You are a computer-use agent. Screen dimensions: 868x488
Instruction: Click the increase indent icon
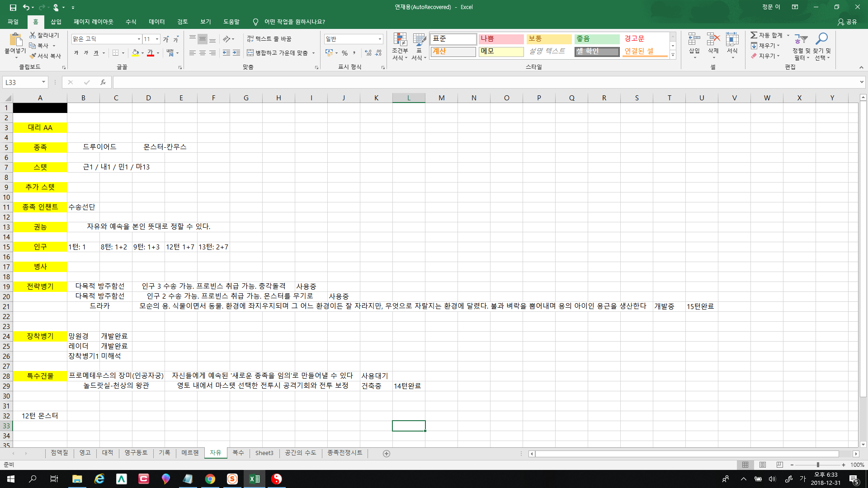click(x=236, y=53)
